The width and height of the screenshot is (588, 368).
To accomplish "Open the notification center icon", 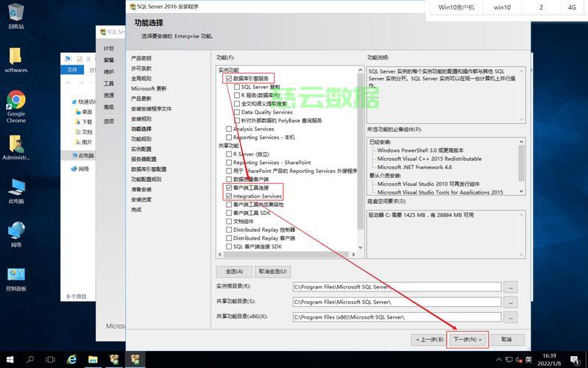I will point(574,360).
